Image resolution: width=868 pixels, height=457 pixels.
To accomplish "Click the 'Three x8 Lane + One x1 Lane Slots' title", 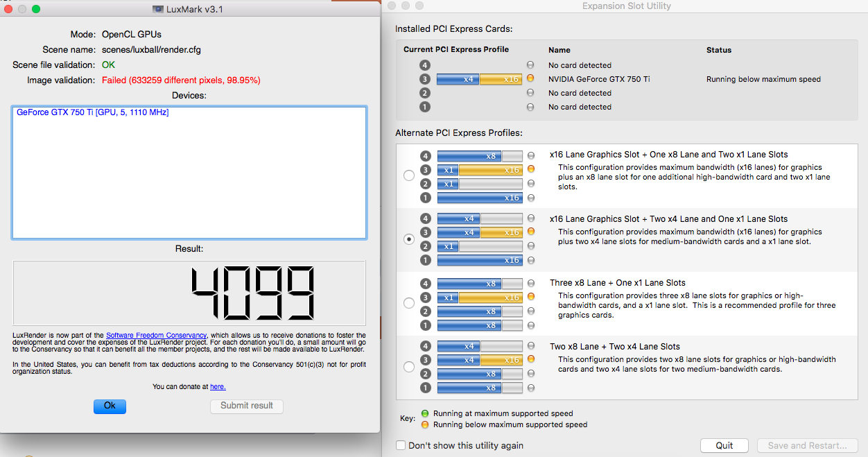I will 618,283.
